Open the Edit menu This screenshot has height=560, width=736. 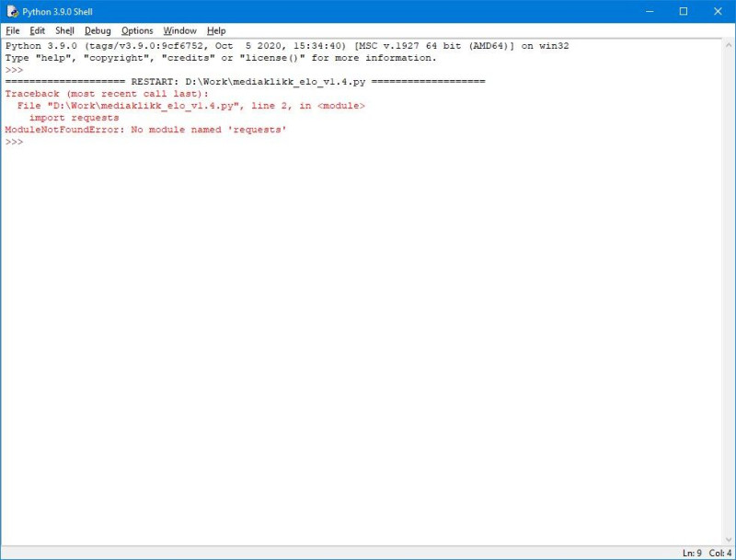37,31
